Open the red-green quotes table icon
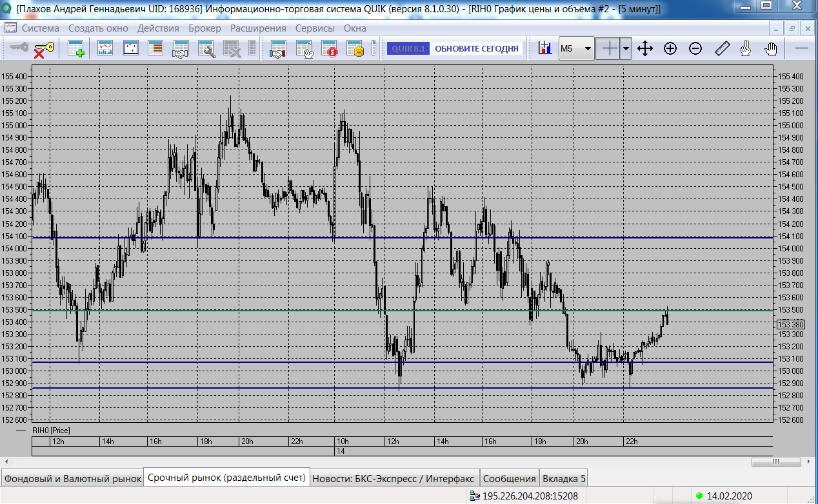The height and width of the screenshot is (504, 818). pyautogui.click(x=155, y=49)
